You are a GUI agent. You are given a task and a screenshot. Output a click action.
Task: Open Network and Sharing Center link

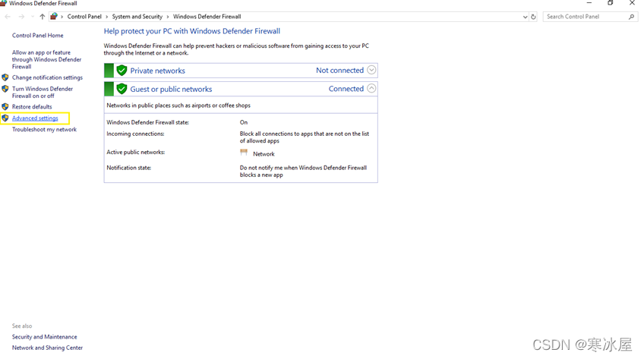(47, 348)
